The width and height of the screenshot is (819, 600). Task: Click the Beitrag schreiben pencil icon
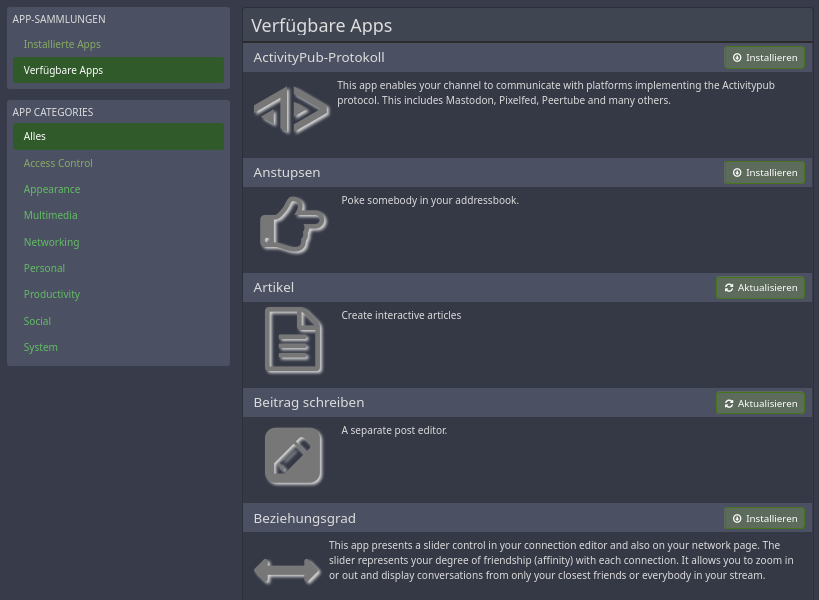[x=293, y=456]
